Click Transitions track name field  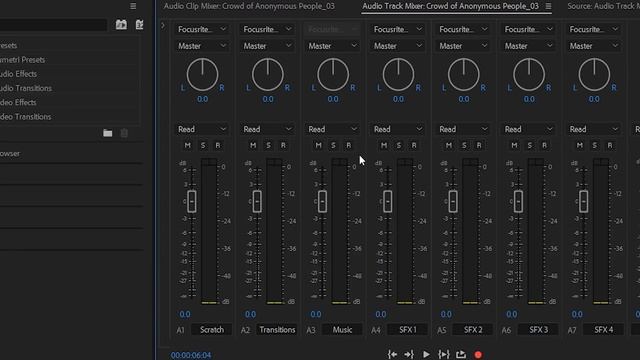click(x=277, y=330)
